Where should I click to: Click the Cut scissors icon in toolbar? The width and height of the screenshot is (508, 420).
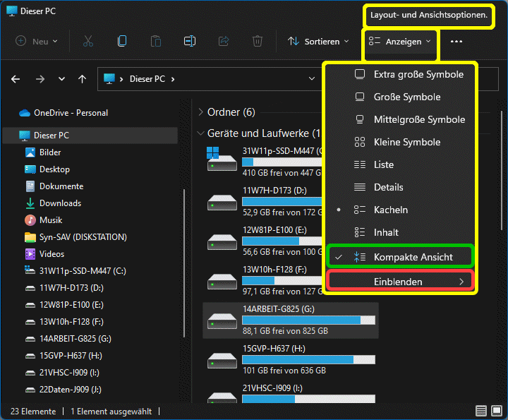tap(88, 42)
